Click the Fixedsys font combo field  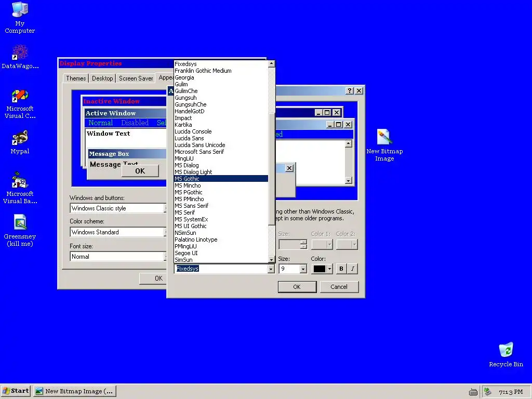[221, 269]
